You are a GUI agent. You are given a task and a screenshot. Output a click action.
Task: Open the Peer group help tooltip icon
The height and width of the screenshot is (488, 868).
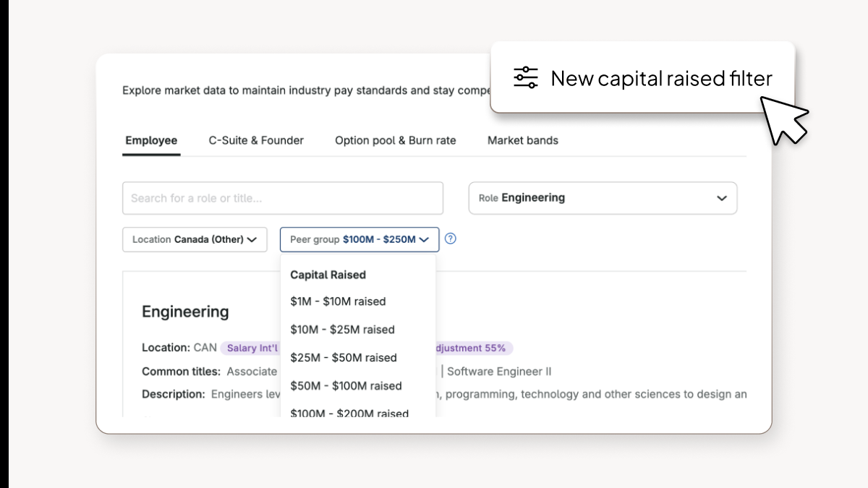pos(450,238)
